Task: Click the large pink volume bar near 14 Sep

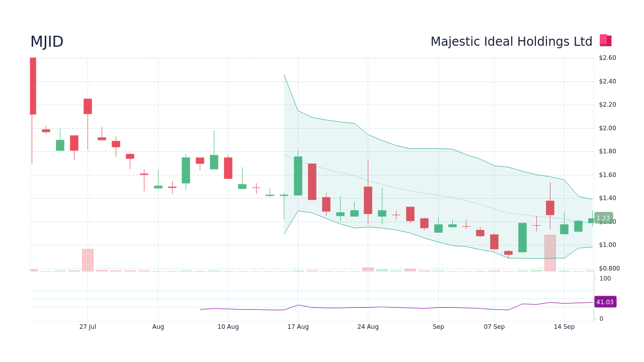Action: click(550, 254)
